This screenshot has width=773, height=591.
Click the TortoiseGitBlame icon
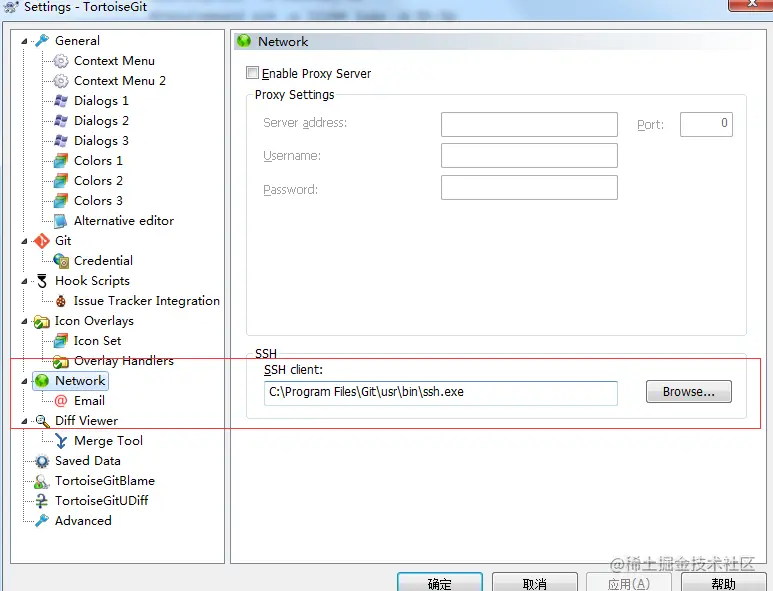click(42, 481)
